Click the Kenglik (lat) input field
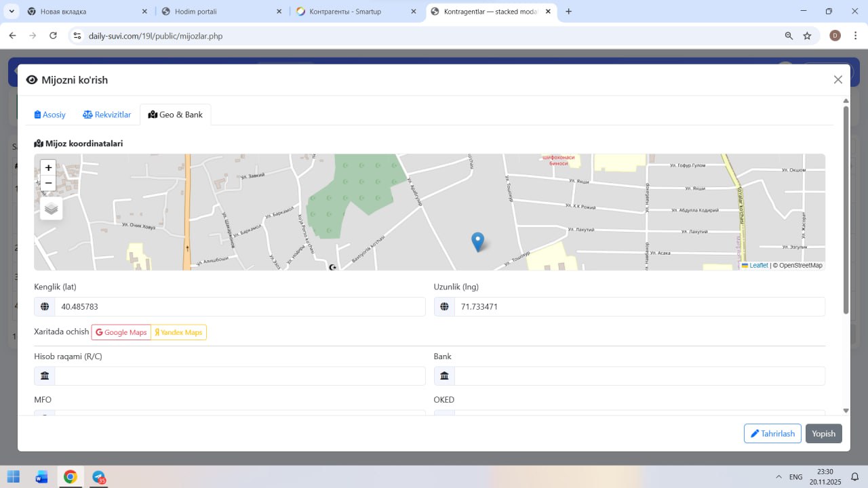The image size is (868, 488). click(x=239, y=307)
